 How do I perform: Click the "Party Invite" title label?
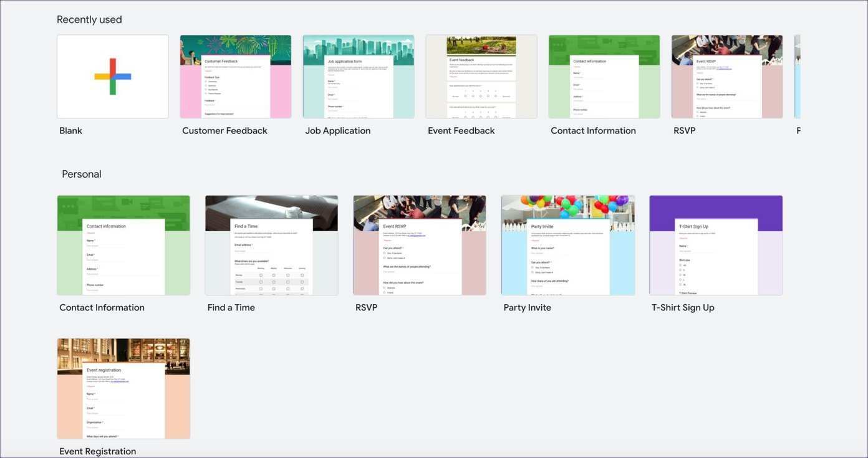tap(528, 308)
